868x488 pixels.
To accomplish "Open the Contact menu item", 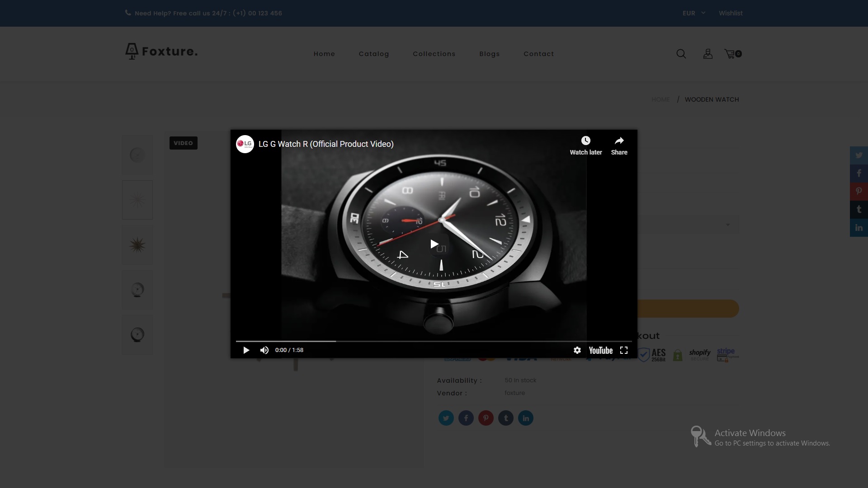I will [x=538, y=54].
